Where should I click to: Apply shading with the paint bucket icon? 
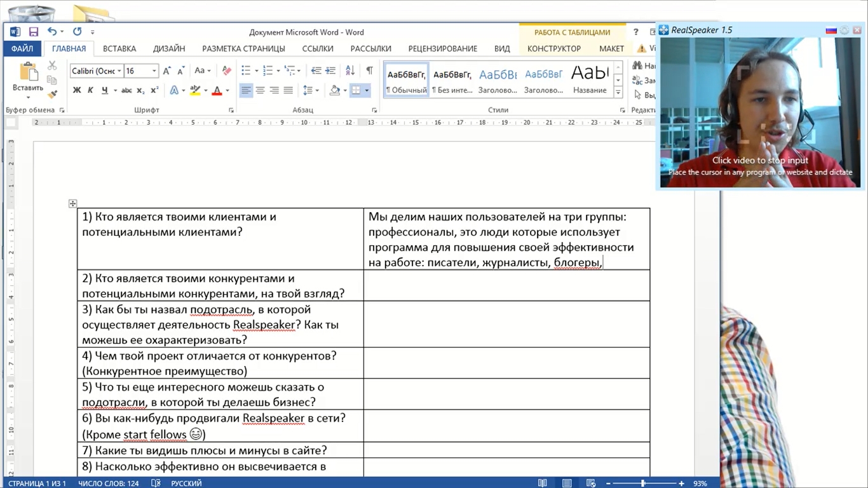[x=335, y=90]
